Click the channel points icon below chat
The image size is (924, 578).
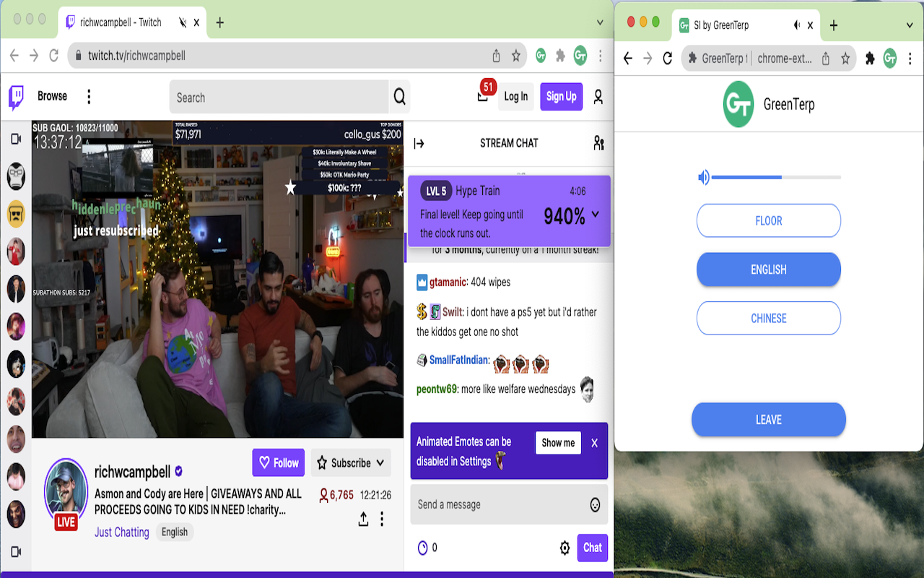click(422, 548)
